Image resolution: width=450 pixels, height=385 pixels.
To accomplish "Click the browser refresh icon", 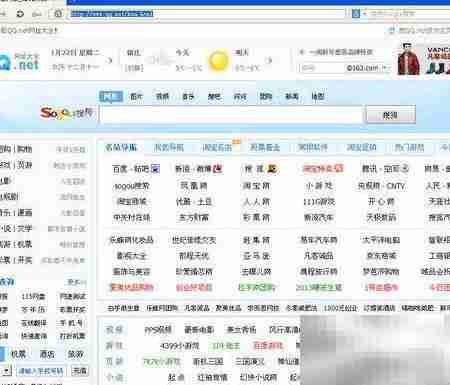I will (20, 14).
